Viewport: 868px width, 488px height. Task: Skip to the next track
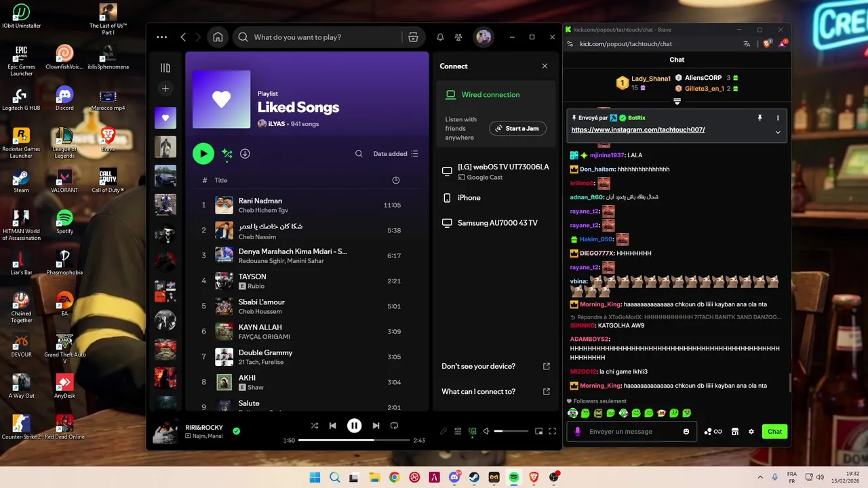click(x=376, y=426)
